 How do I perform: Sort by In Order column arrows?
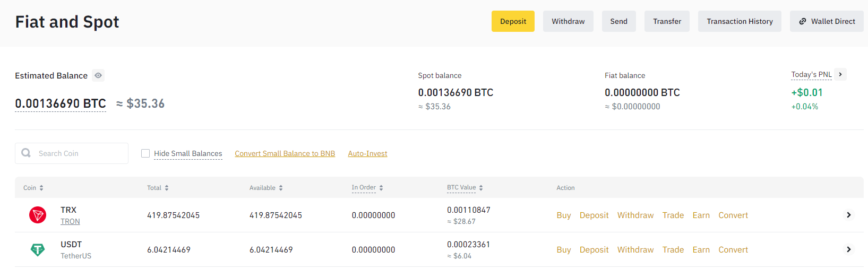click(x=381, y=188)
